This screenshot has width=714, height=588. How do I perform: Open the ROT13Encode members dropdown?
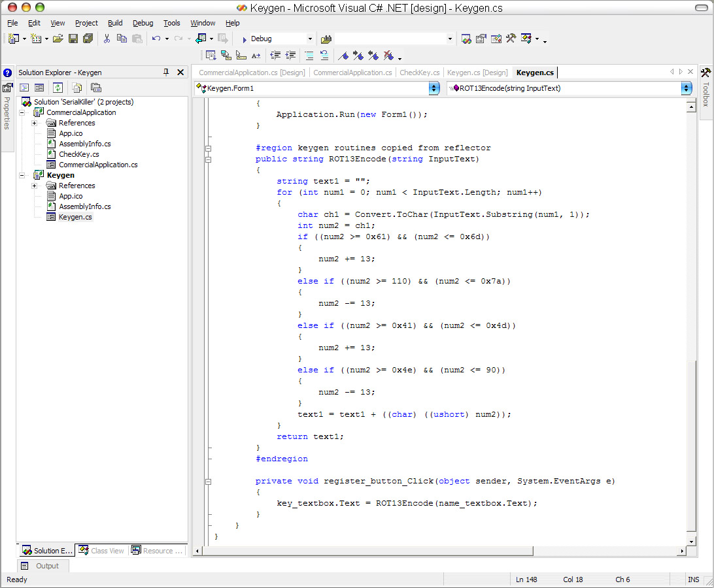686,88
